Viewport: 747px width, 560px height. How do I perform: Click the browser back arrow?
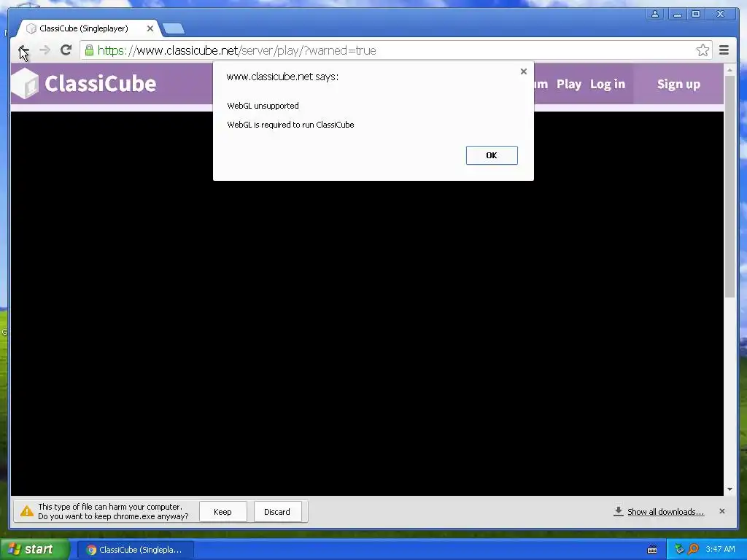23,50
